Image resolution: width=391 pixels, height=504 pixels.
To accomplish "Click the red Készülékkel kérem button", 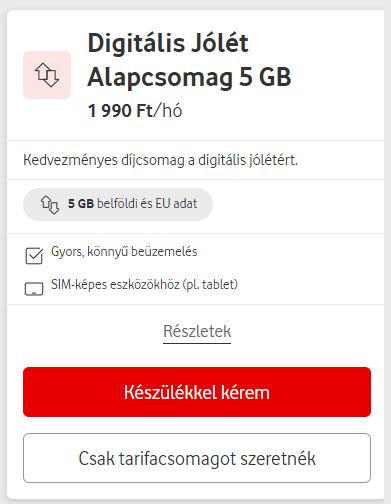I will pyautogui.click(x=197, y=392).
